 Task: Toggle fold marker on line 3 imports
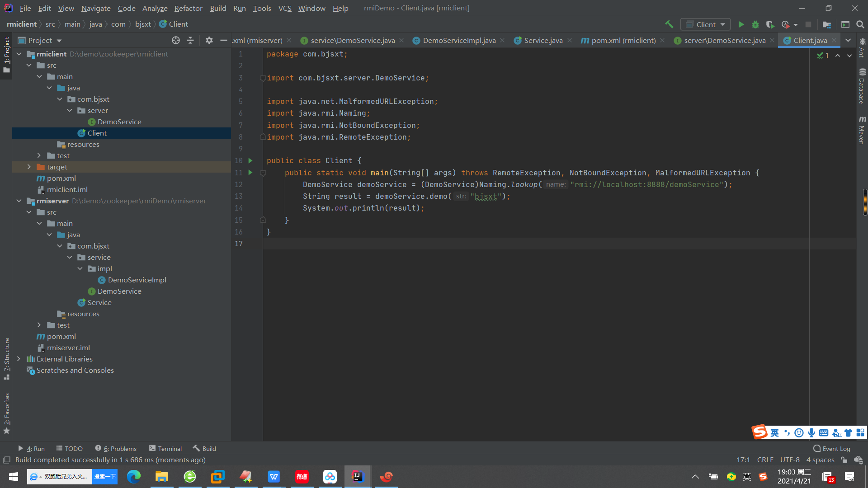pyautogui.click(x=263, y=78)
